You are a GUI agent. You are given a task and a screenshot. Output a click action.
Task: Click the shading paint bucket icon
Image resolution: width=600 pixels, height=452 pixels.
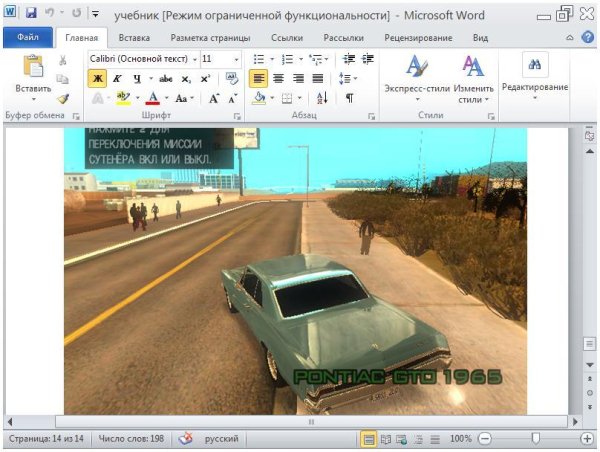(259, 98)
